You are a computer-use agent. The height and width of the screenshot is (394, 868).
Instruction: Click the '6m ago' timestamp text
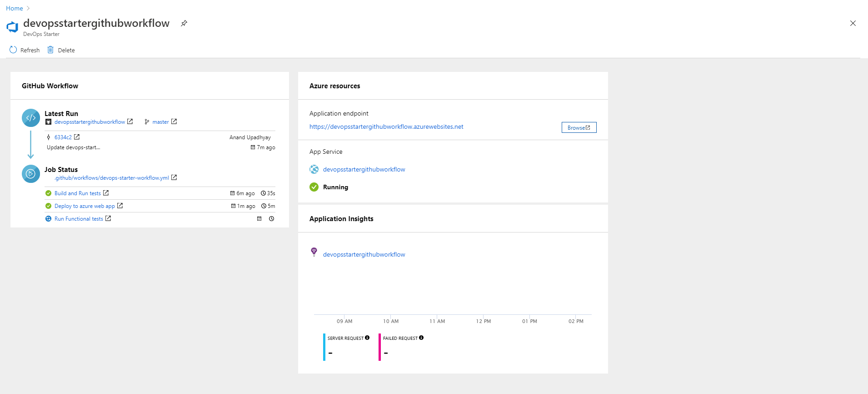pyautogui.click(x=245, y=193)
